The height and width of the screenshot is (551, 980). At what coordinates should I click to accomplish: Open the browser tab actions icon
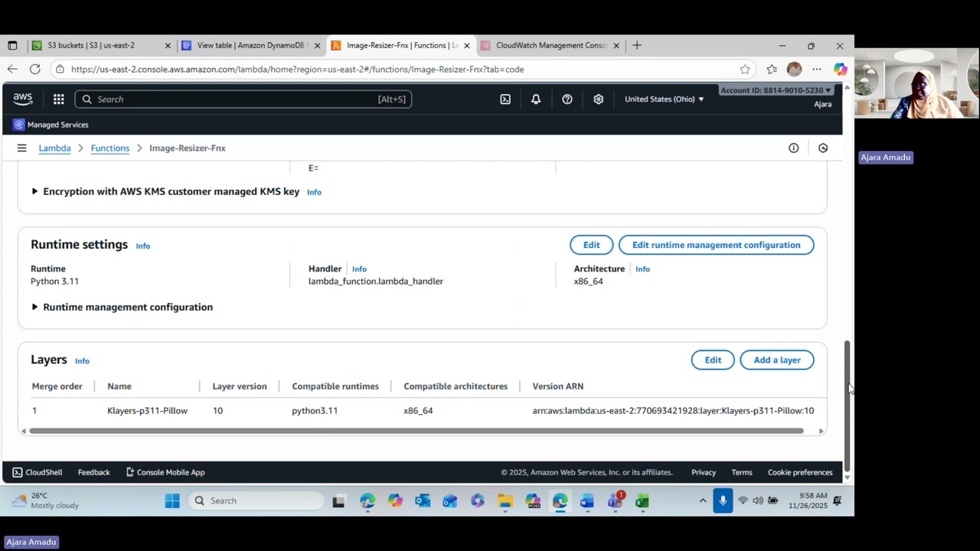[12, 45]
